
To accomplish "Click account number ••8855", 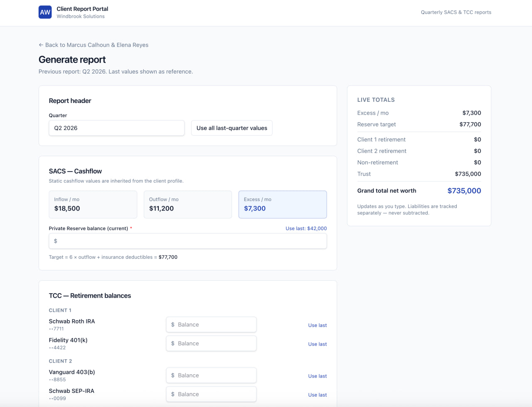I will point(57,380).
